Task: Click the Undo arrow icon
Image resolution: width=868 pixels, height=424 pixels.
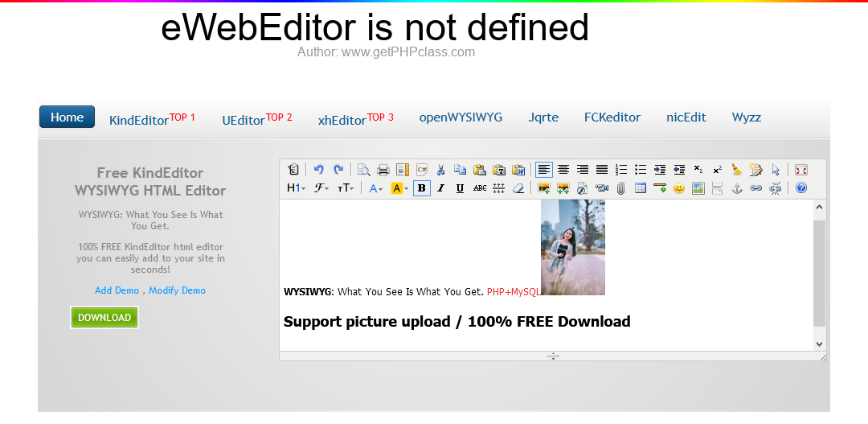Action: (x=318, y=170)
